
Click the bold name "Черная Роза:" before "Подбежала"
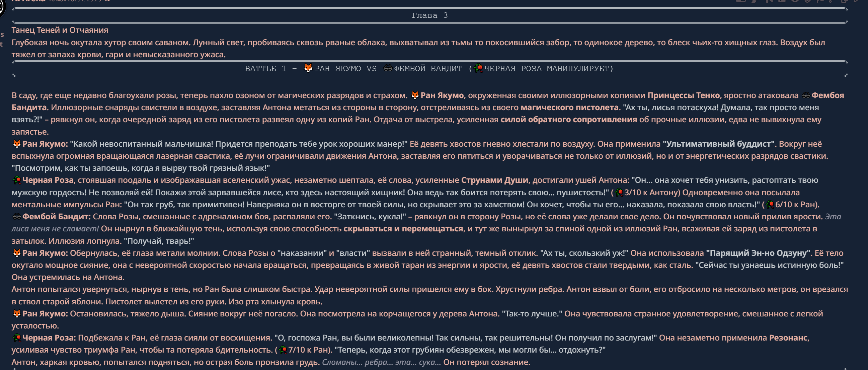click(49, 338)
